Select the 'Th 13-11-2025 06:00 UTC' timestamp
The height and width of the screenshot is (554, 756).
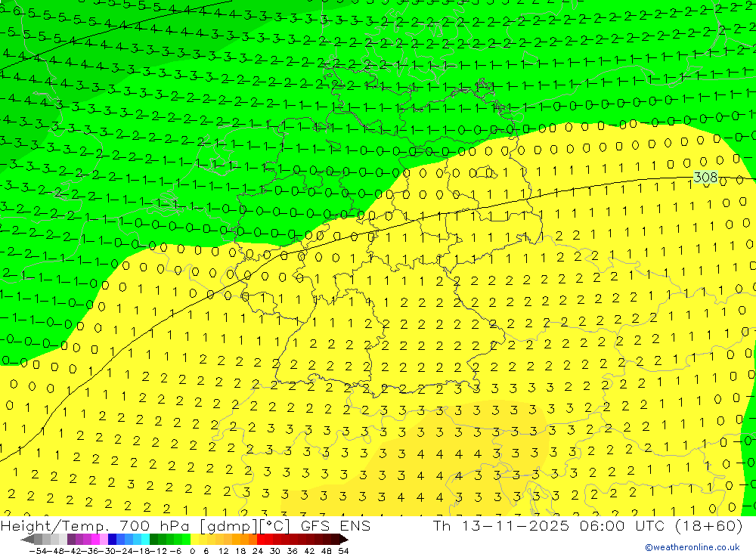point(549,525)
